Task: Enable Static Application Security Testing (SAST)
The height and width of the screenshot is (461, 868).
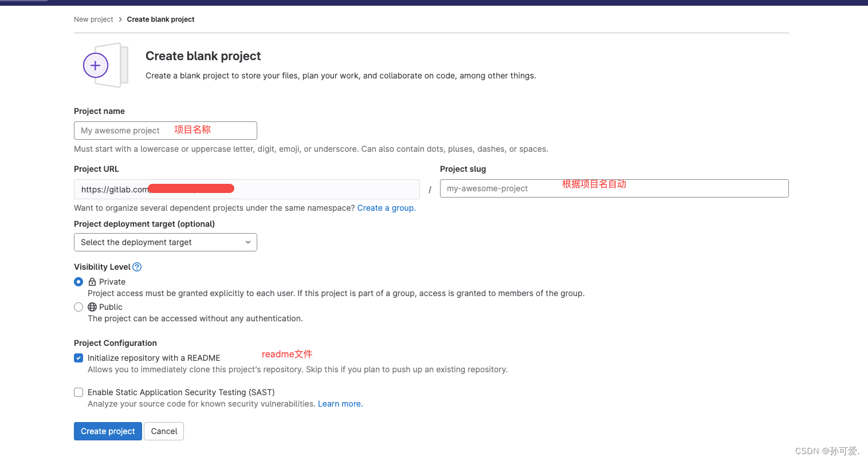Action: [x=78, y=392]
